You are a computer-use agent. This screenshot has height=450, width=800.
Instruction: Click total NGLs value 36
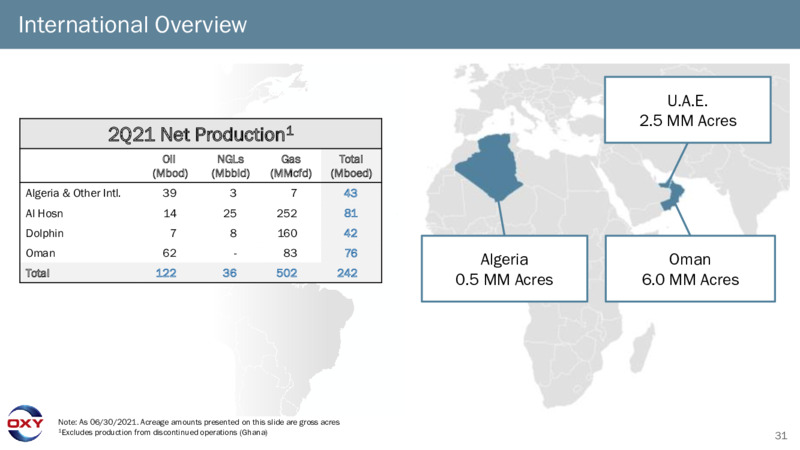coord(230,273)
